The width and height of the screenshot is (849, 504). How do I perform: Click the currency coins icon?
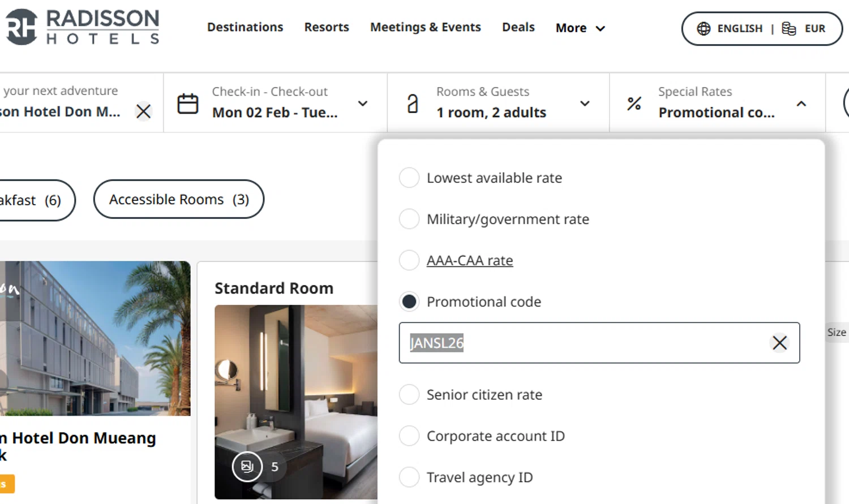click(x=789, y=28)
